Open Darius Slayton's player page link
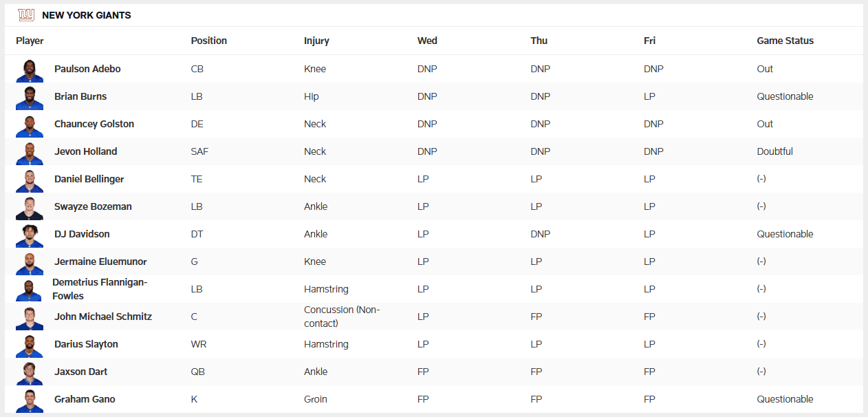The width and height of the screenshot is (868, 417). (x=86, y=344)
